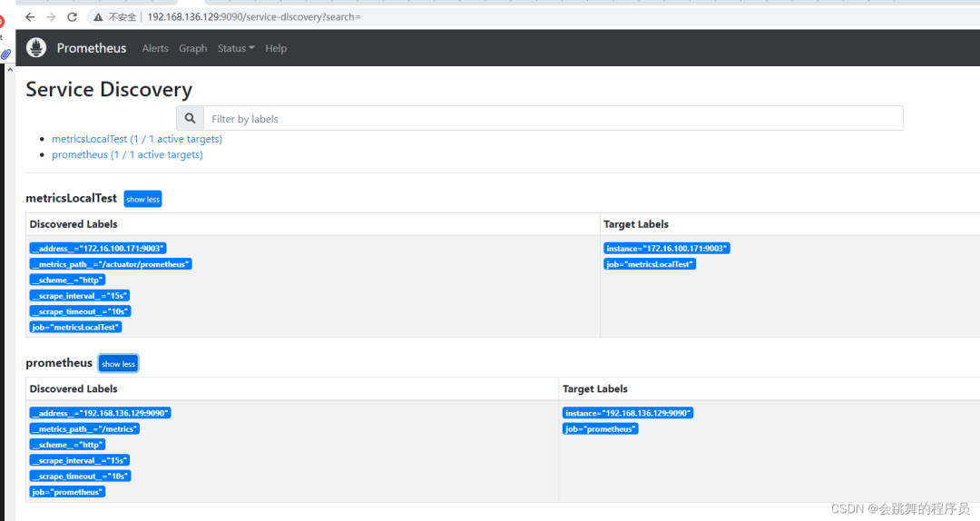Reload the page with the refresh icon
The image size is (980, 521).
72,17
